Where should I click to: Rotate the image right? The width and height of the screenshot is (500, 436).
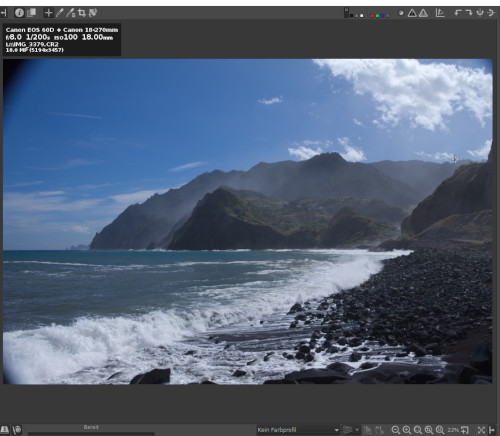tap(469, 13)
